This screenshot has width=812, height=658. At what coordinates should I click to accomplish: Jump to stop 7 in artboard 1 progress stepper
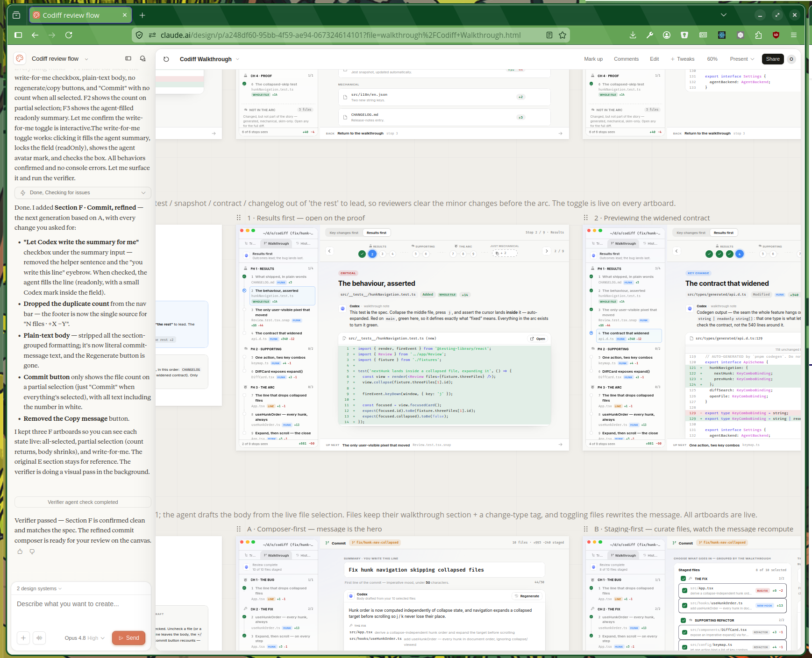pyautogui.click(x=453, y=254)
